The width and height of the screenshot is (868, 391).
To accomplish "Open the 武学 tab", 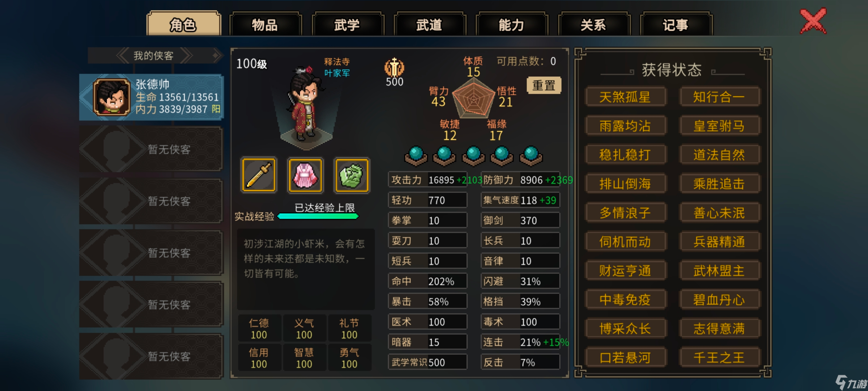I will pyautogui.click(x=347, y=25).
